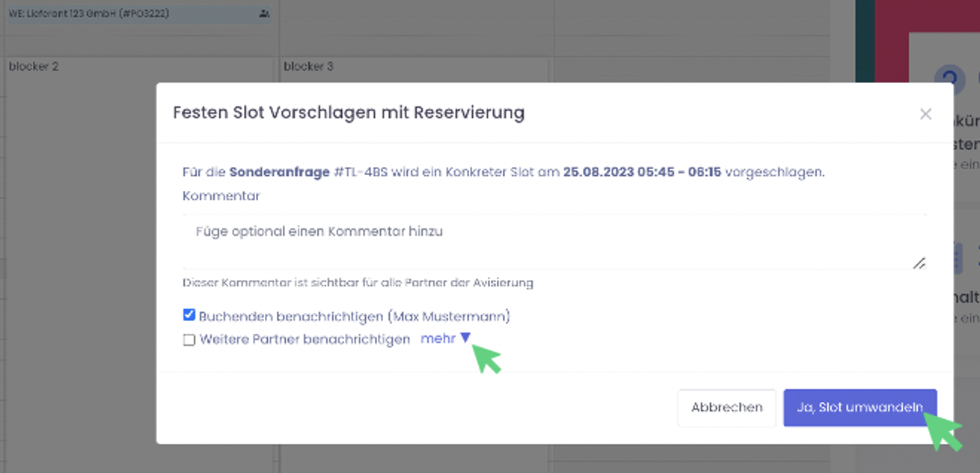Enable Weitere Partner benachrichtigen checkbox
Screen dimensions: 980x473
189,340
